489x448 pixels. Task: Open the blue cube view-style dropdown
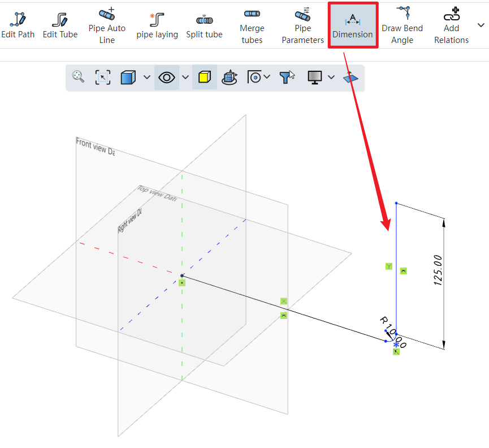pos(147,77)
